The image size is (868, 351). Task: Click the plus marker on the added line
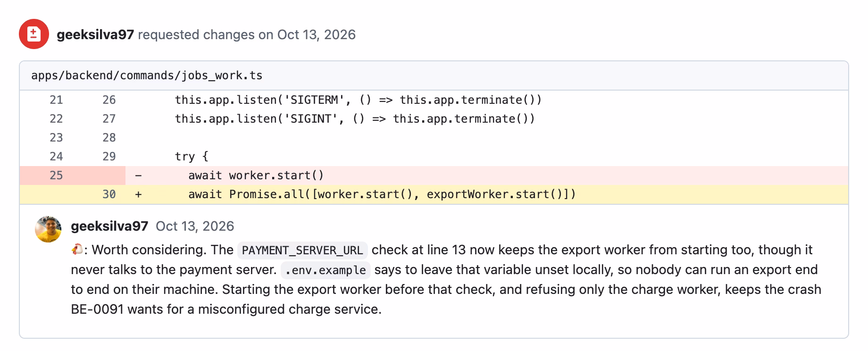point(138,194)
